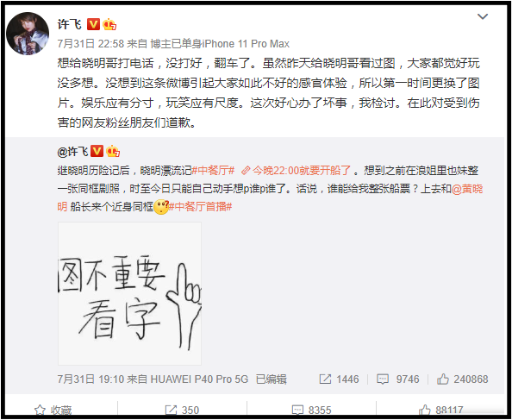This screenshot has height=420, width=512.
Task: Toggle 收藏 favorite star on this post
Action: 53,411
